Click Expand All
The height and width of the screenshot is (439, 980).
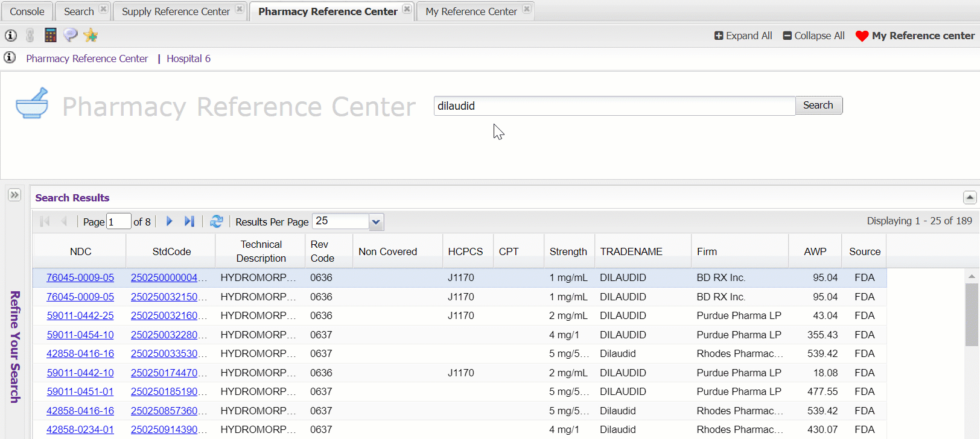pos(743,36)
